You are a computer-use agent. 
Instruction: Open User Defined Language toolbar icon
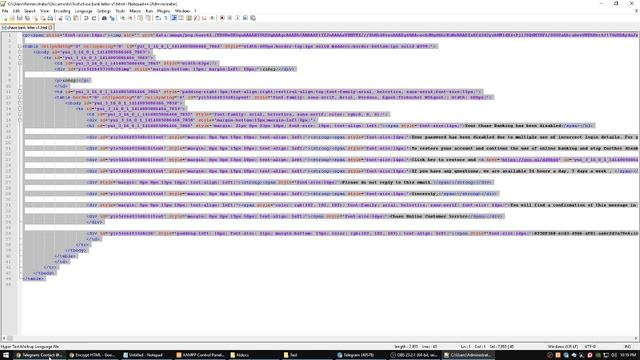(181, 18)
